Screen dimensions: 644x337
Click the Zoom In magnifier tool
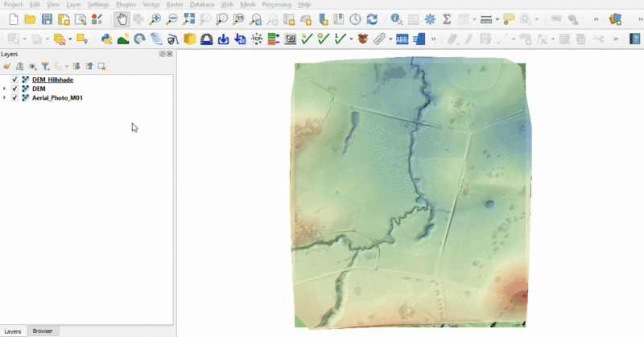click(x=155, y=18)
